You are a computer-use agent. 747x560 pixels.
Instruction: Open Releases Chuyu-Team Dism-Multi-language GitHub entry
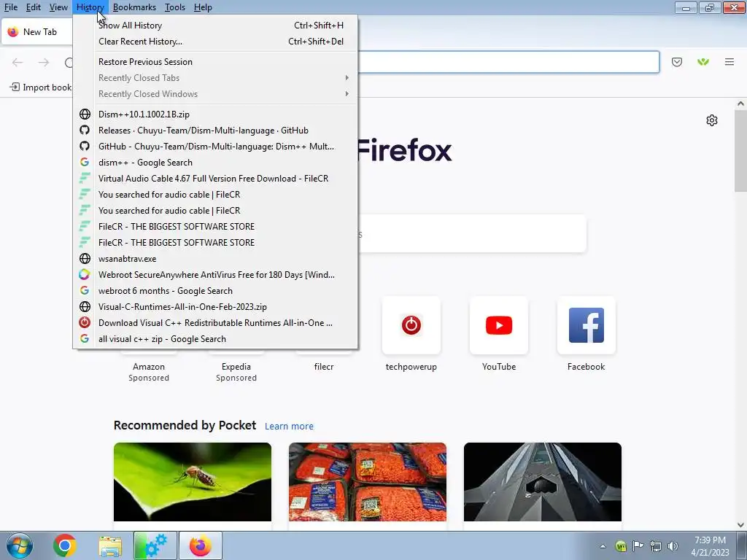(215, 131)
